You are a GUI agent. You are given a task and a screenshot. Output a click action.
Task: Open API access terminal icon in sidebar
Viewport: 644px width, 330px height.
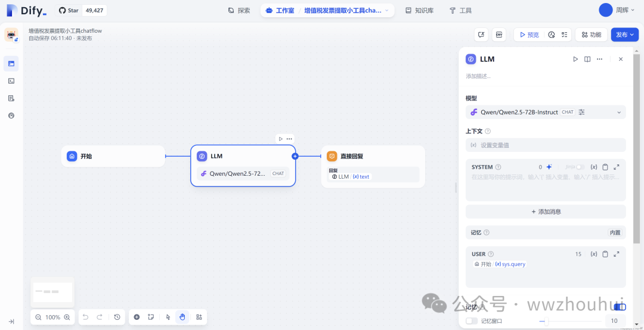click(x=11, y=81)
